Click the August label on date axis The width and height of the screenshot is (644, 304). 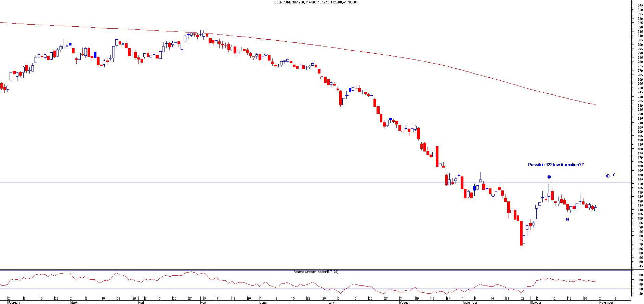point(405,302)
